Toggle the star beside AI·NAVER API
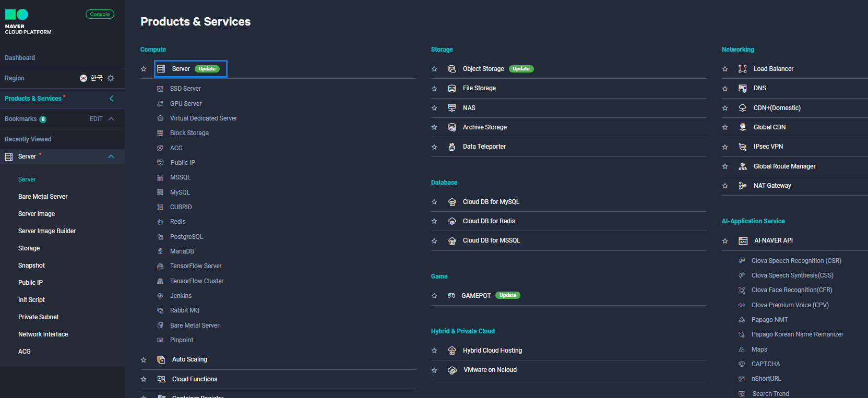 [725, 241]
